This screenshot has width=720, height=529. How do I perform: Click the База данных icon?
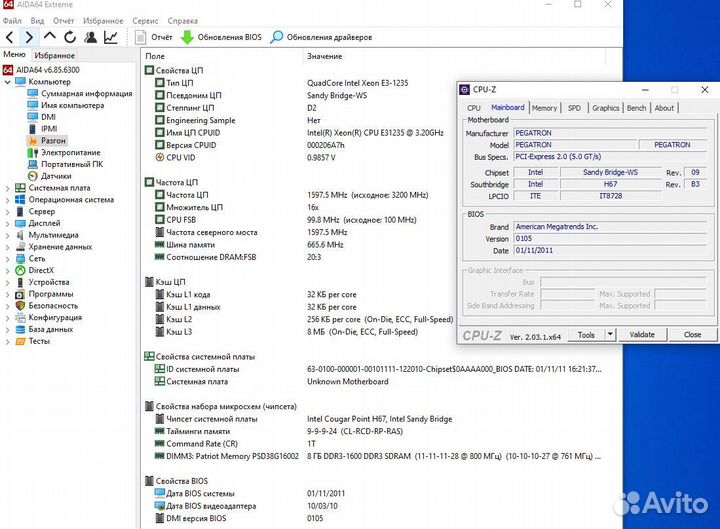20,329
